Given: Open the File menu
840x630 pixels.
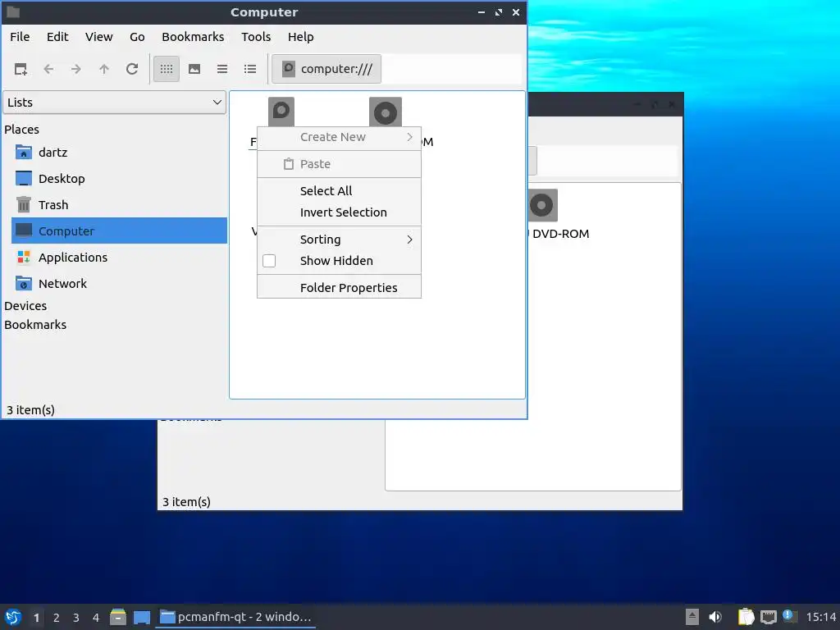Looking at the screenshot, I should pyautogui.click(x=20, y=37).
